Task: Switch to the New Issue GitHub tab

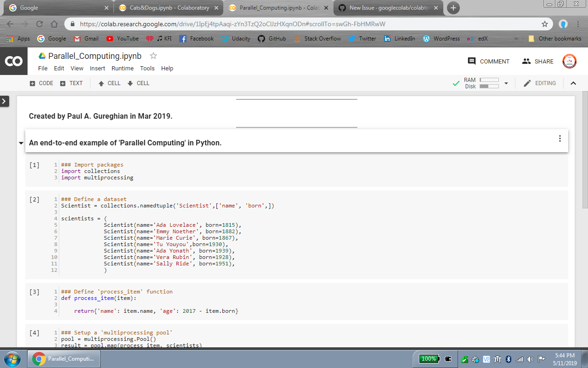Action: [388, 8]
